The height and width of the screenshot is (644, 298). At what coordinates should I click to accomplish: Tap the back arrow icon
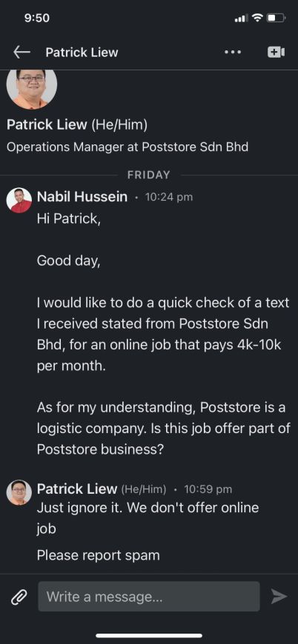tap(21, 52)
